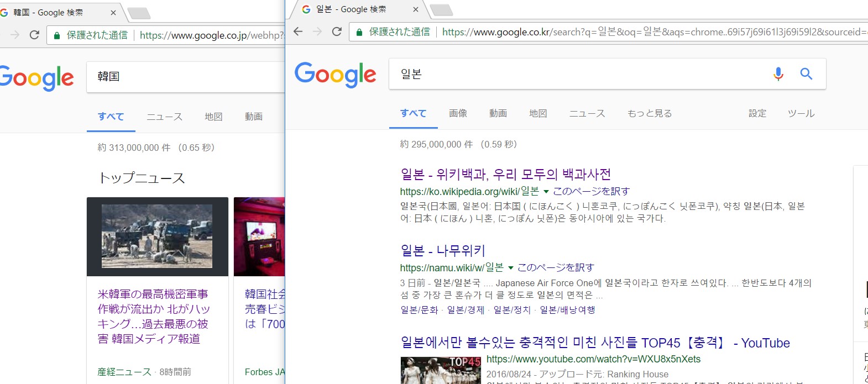Close the 韓国 - Google 検索 tab
The height and width of the screenshot is (384, 868).
113,12
